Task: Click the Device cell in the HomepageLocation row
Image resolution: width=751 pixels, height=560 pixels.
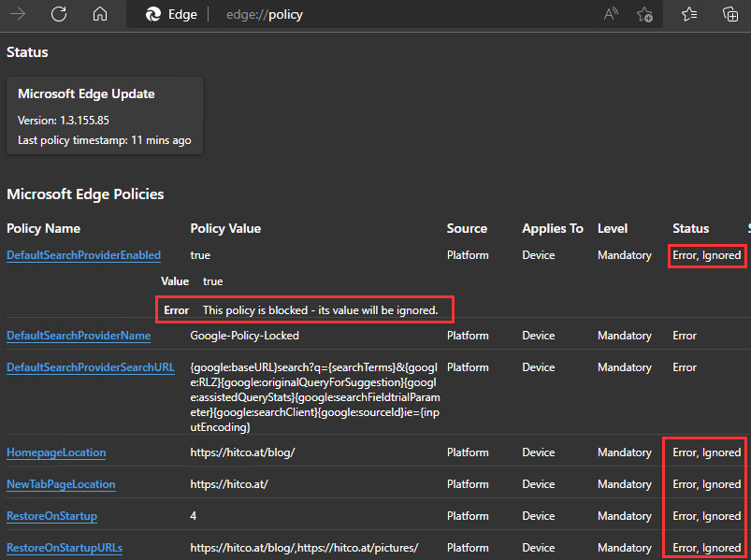Action: point(539,452)
